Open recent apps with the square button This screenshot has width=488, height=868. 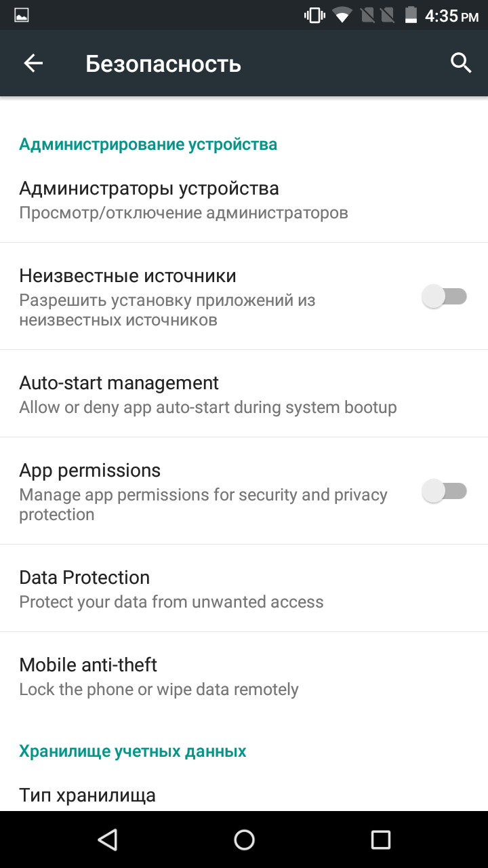381,840
